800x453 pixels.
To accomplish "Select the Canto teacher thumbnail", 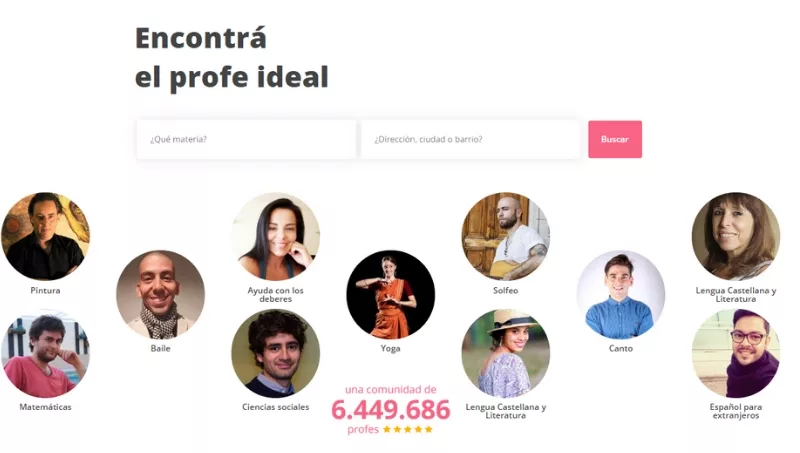I will (621, 294).
